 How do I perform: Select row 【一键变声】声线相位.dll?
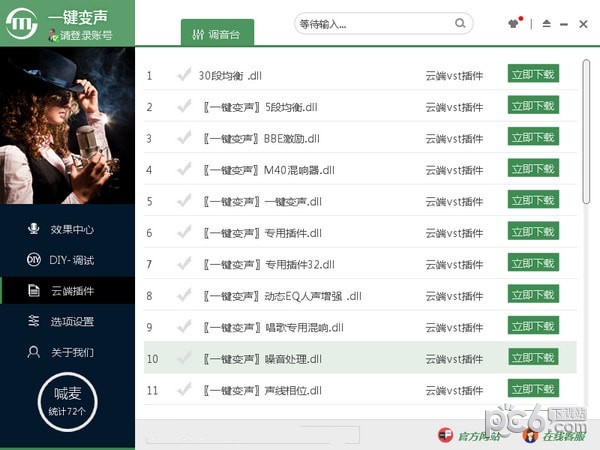pyautogui.click(x=360, y=390)
